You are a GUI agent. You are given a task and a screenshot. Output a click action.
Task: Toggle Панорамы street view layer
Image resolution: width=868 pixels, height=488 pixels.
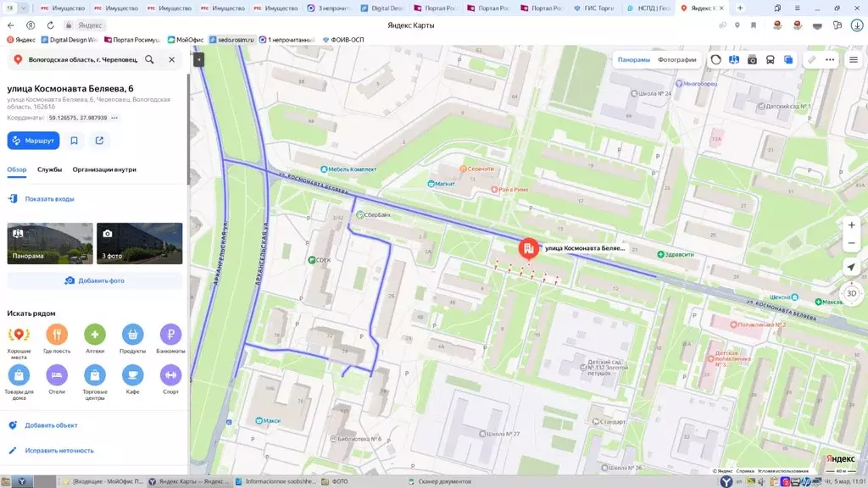point(633,60)
